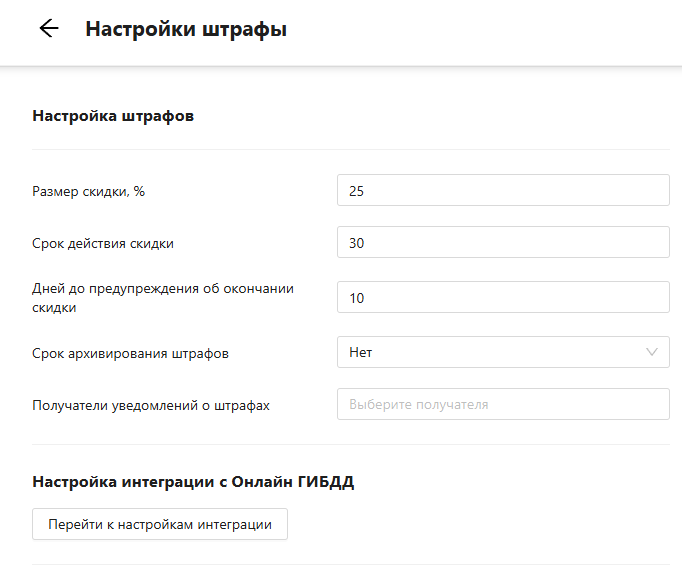Click the Дней до предупреждения input field

pyautogui.click(x=502, y=297)
